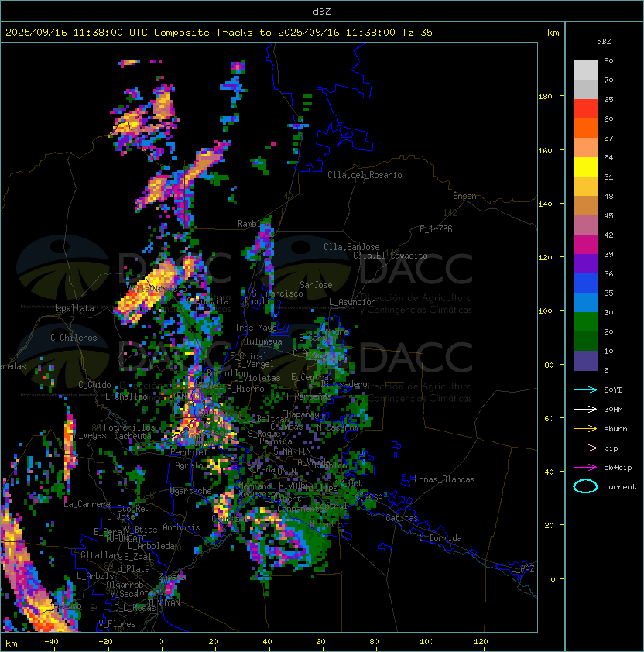Select the gold 51–48 dBZ swatch

585,187
